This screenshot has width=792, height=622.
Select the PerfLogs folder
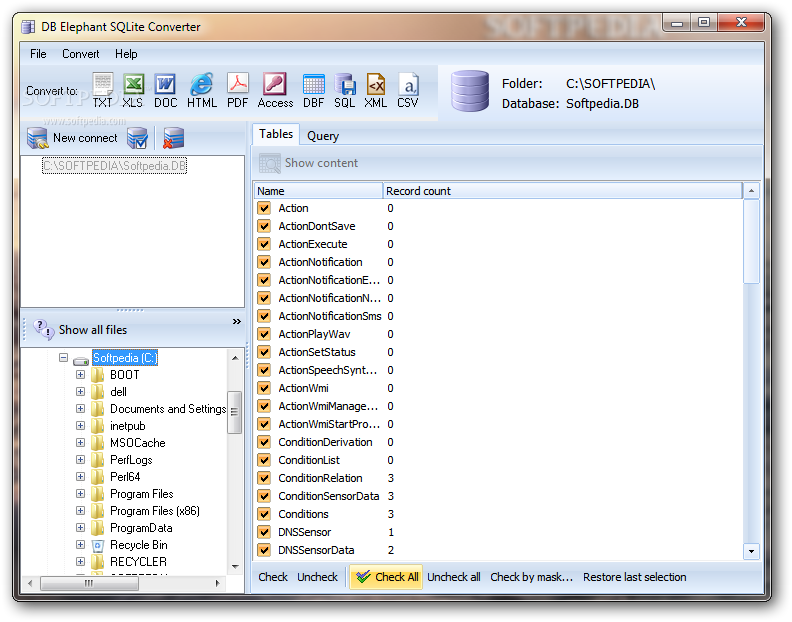point(131,460)
